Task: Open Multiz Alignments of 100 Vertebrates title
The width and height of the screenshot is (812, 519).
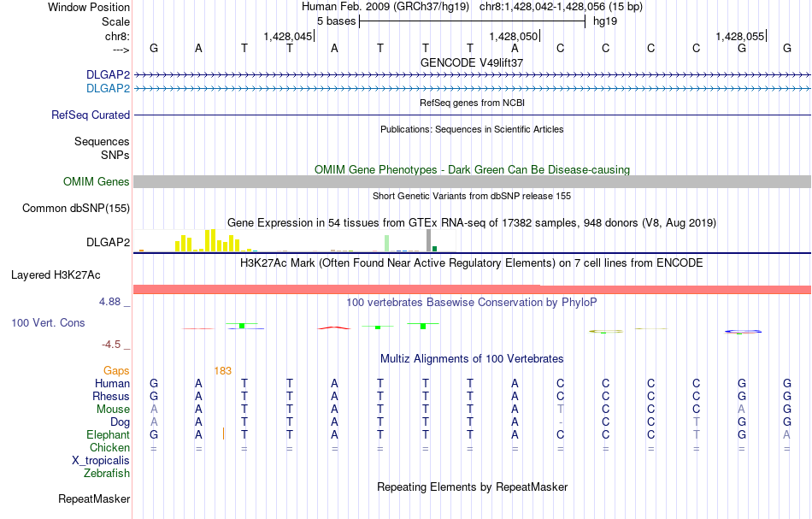Action: pos(472,358)
